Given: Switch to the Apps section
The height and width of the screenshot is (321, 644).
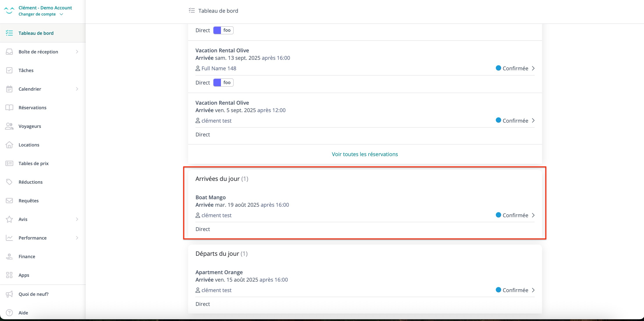Looking at the screenshot, I should [24, 275].
